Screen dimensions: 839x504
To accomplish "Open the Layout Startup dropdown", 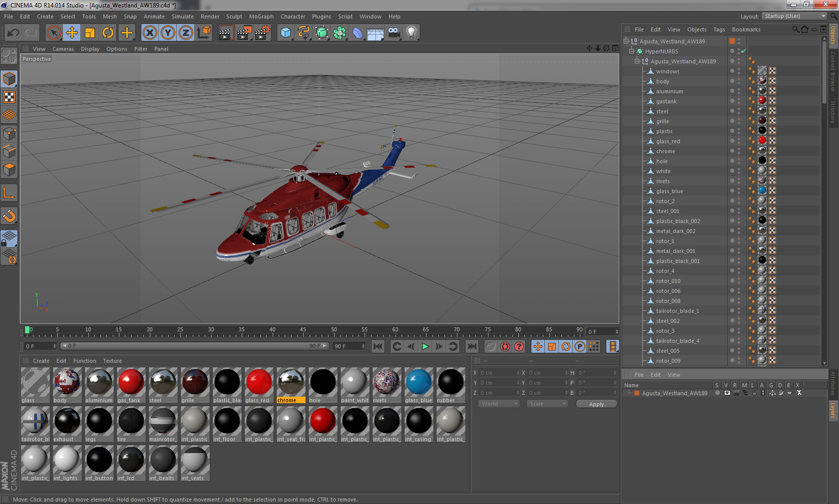I will pyautogui.click(x=795, y=16).
